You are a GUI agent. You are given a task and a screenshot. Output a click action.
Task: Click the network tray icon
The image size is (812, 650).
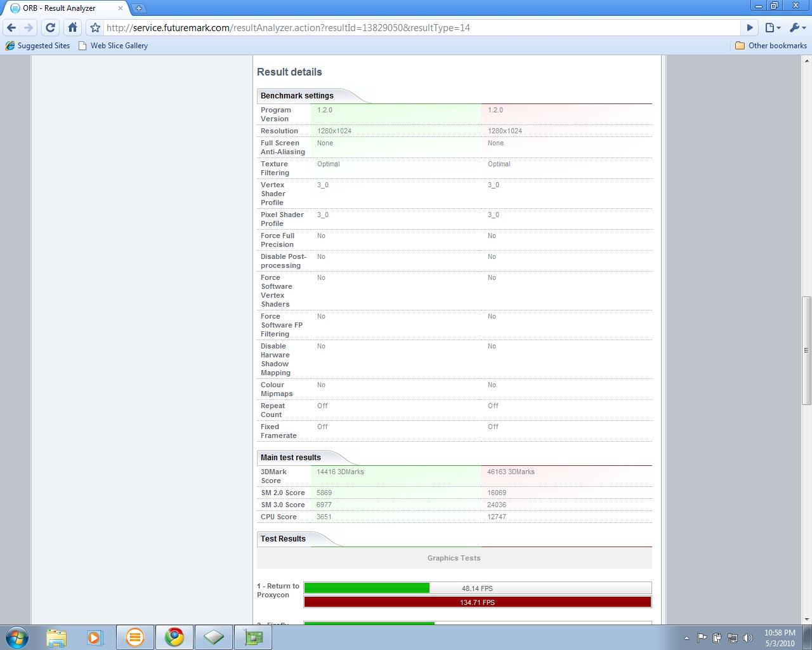click(733, 638)
